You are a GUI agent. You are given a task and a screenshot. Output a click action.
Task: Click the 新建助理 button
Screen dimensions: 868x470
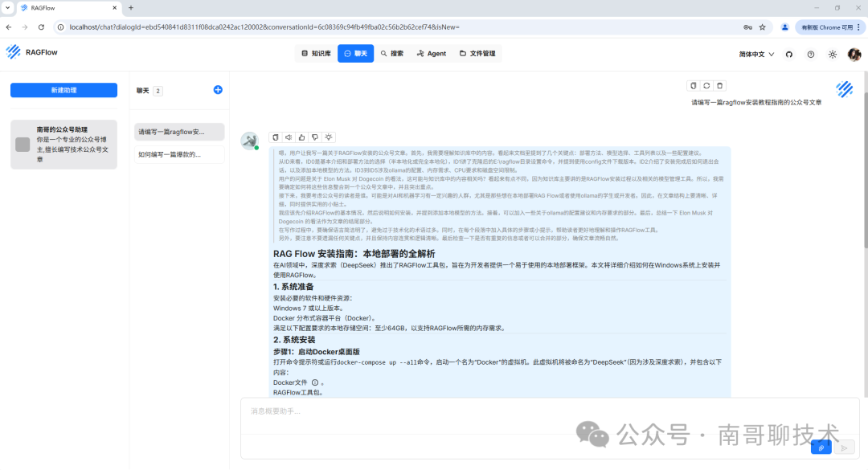click(63, 90)
